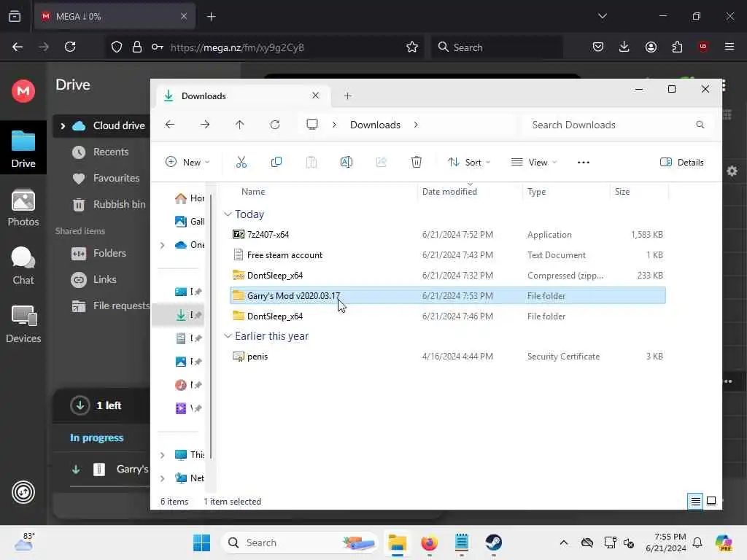Open Firefox extensions puzzle icon

(677, 47)
